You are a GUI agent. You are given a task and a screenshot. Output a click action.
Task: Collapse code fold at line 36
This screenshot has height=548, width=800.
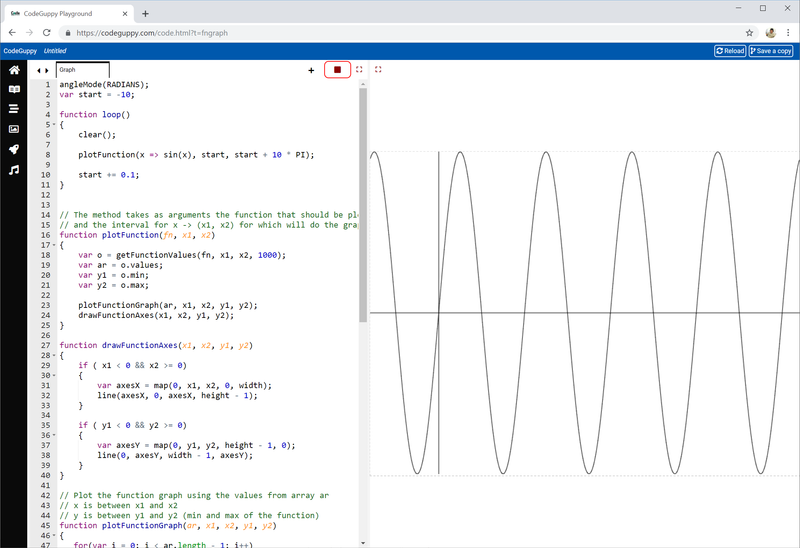[54, 435]
